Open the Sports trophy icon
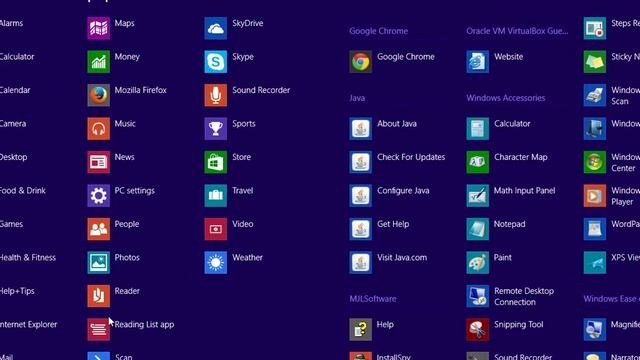640x360 pixels. point(216,129)
